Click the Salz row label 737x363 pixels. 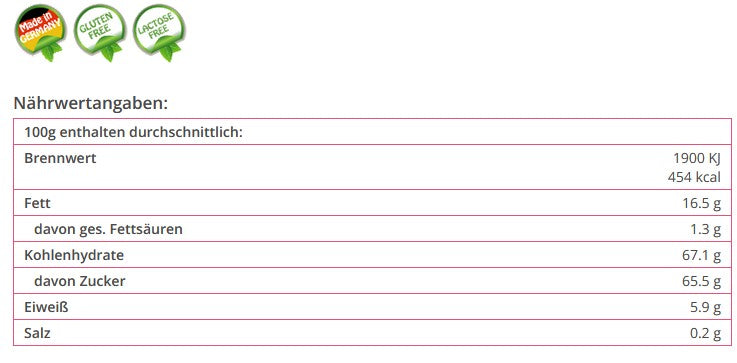[x=37, y=333]
